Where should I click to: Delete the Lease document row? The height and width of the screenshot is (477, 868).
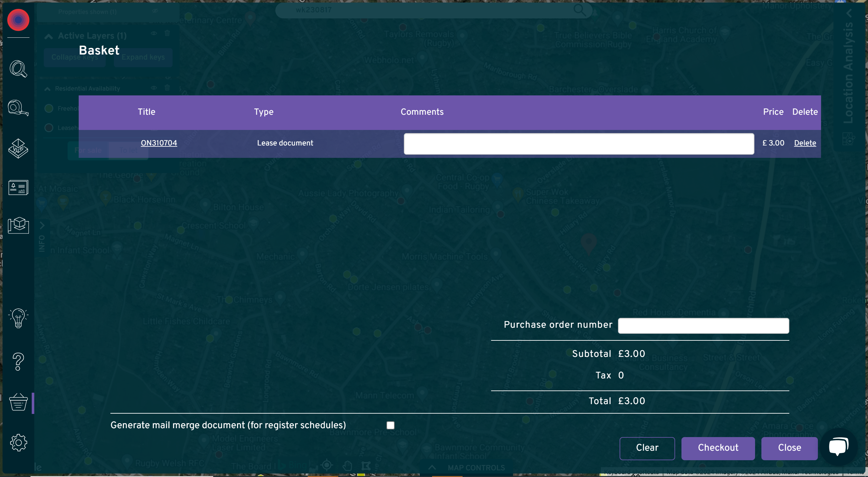pos(805,143)
